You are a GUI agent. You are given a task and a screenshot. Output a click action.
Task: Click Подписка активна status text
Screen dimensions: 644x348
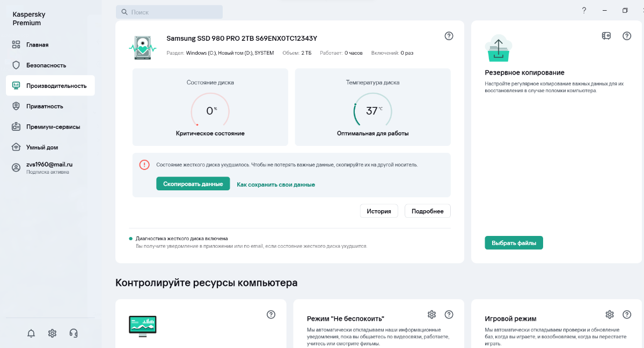pos(48,172)
